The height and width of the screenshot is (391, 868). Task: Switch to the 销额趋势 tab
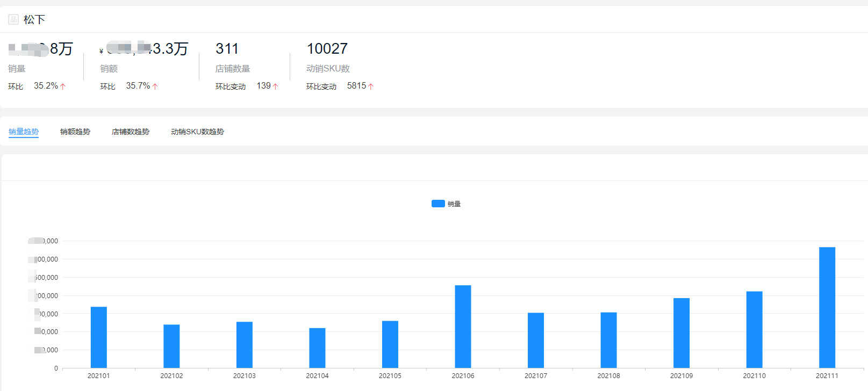[75, 132]
